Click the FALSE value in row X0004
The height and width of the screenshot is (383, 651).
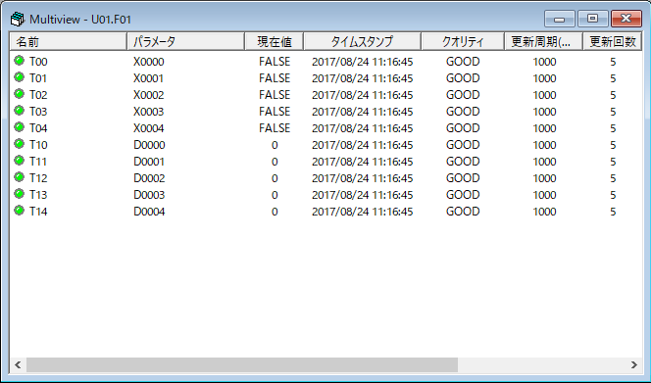[x=274, y=128]
